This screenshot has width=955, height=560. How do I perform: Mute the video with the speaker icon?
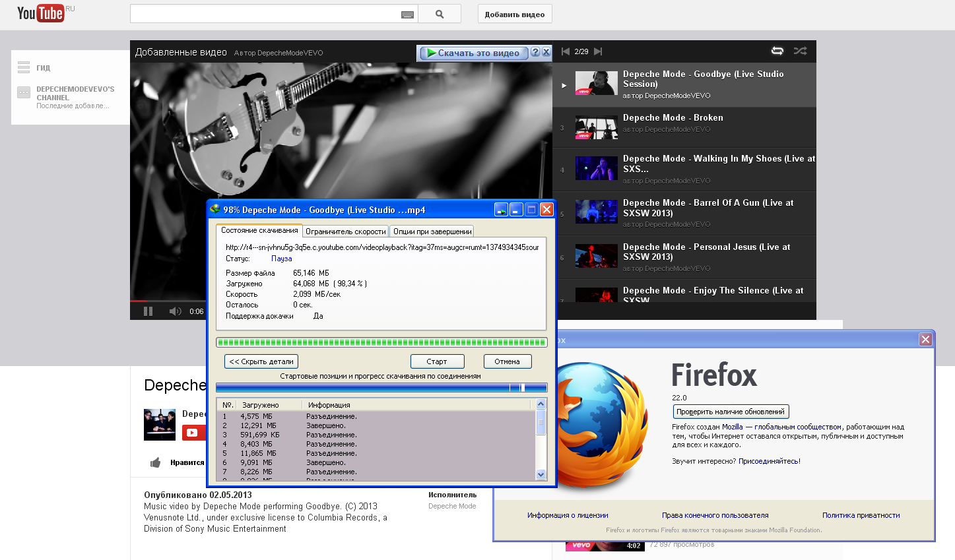(174, 311)
